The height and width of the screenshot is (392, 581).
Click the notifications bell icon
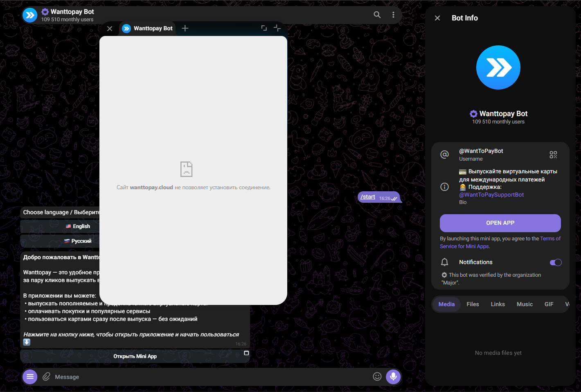click(x=444, y=262)
